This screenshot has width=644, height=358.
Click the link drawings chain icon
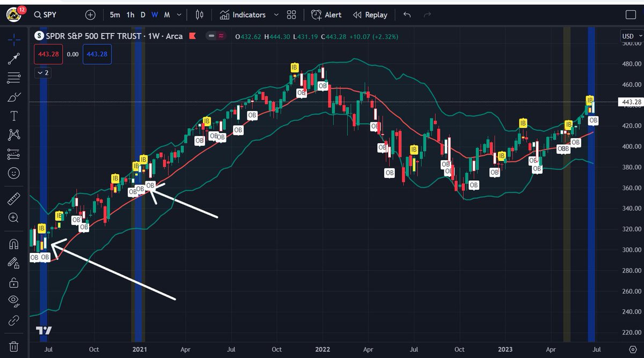coord(14,320)
